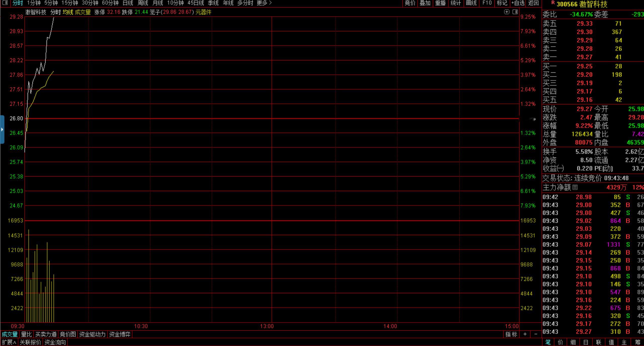Select the 竞价图 indicator tab

(x=68, y=334)
